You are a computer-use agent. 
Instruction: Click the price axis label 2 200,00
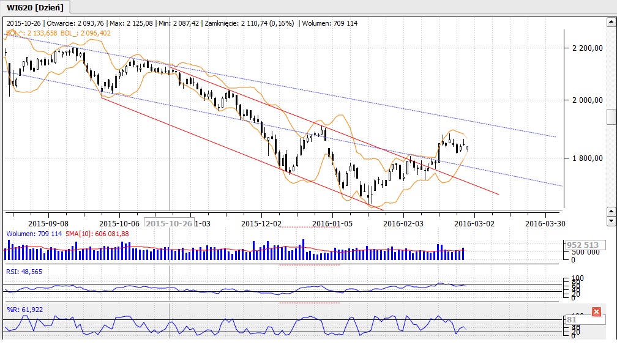(588, 48)
